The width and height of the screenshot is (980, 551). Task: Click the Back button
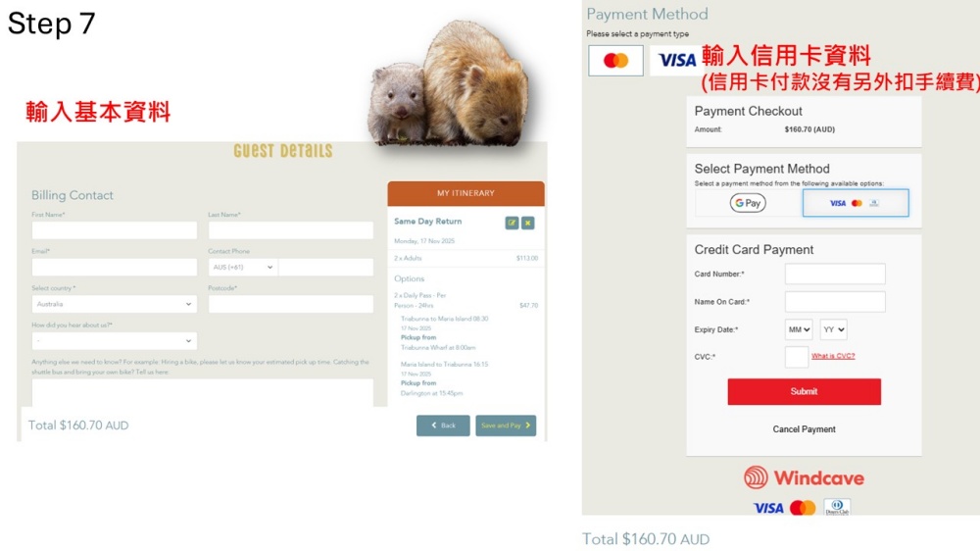click(443, 426)
